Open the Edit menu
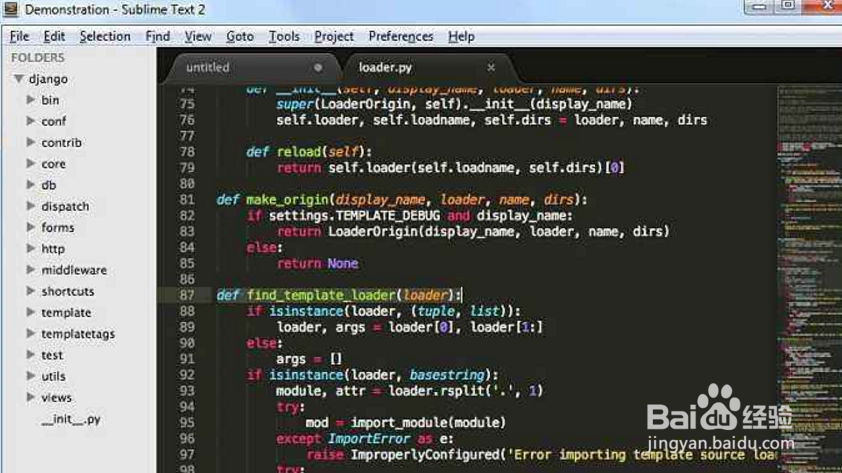 (54, 37)
